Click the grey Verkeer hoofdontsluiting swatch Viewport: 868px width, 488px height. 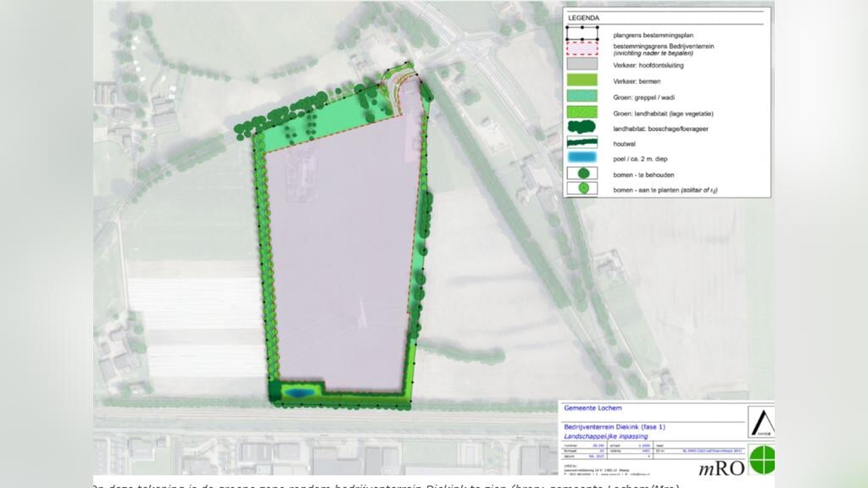coord(581,64)
